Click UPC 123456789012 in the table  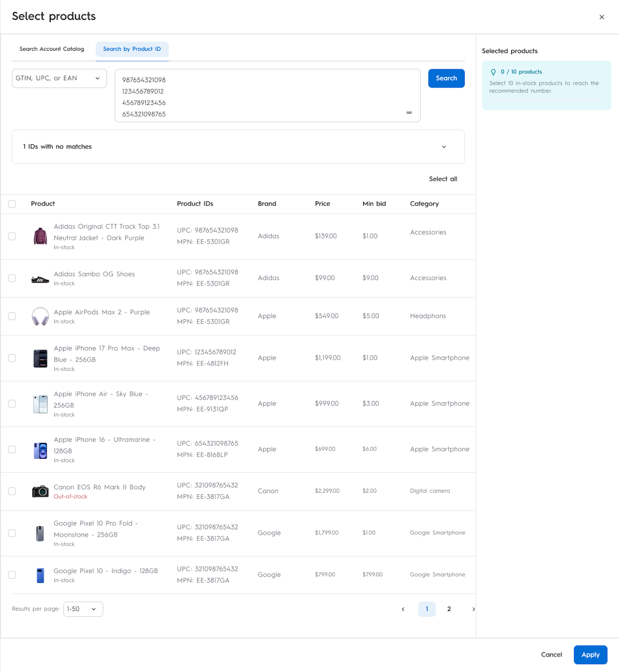tap(206, 352)
